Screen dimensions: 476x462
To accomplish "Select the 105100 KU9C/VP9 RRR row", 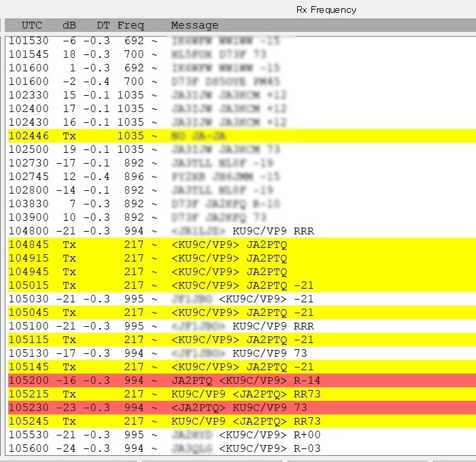I will coord(241,326).
